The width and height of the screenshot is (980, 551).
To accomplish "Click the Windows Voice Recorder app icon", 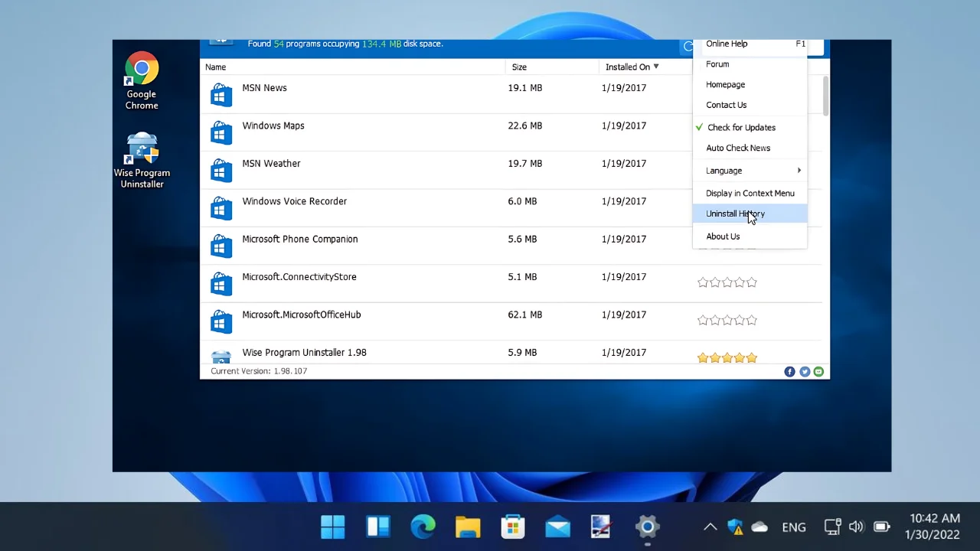I will [x=221, y=208].
